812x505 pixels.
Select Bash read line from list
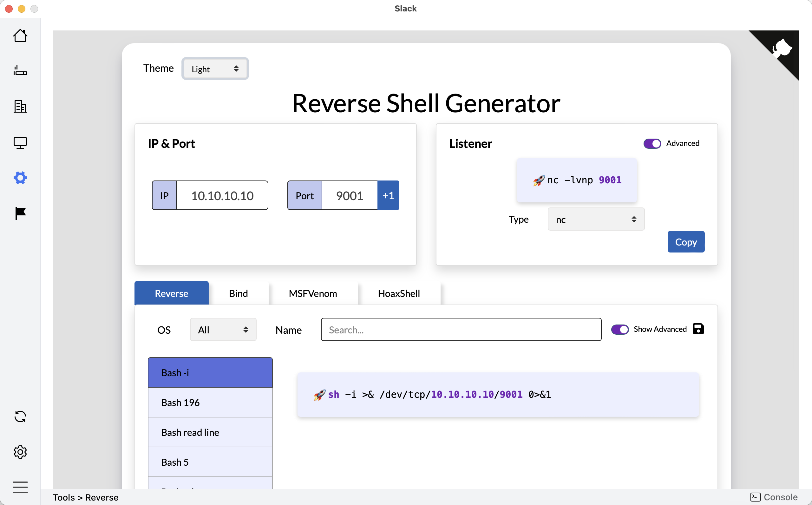pyautogui.click(x=210, y=432)
